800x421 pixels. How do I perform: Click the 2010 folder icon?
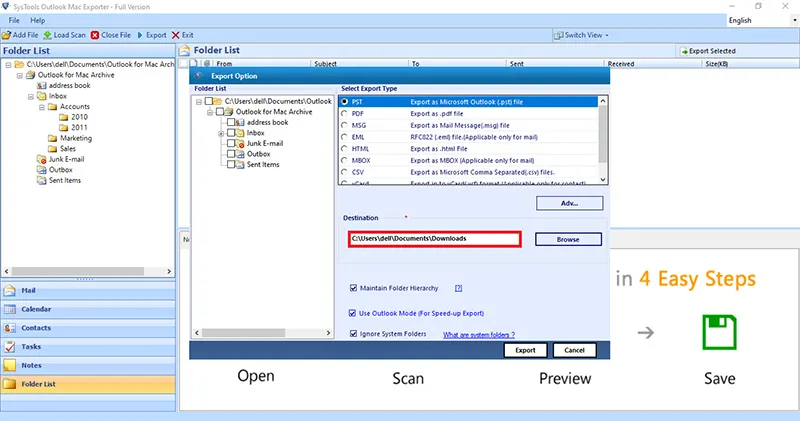click(x=64, y=117)
